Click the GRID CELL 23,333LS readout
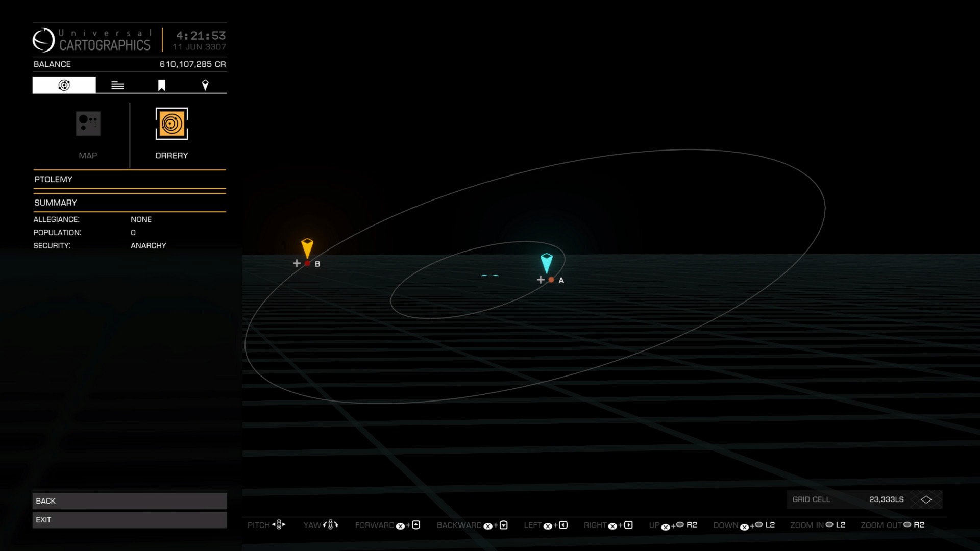Viewport: 980px width, 551px height. pos(864,499)
